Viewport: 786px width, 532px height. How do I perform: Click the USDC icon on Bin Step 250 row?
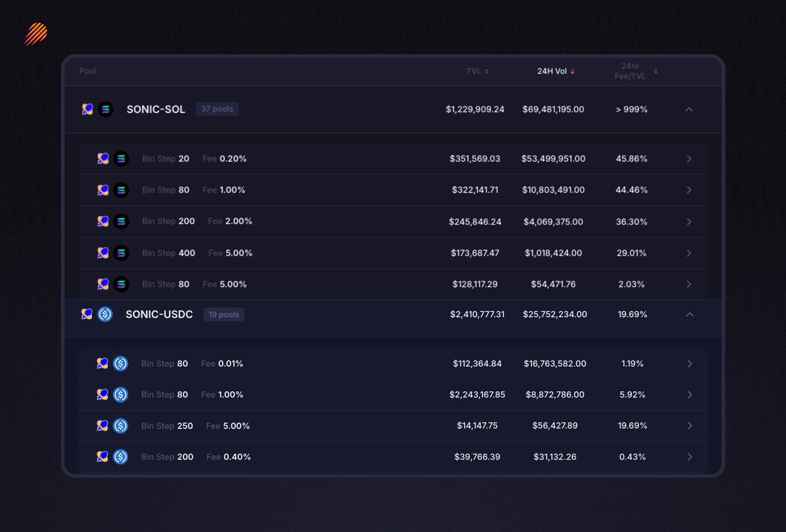[121, 426]
